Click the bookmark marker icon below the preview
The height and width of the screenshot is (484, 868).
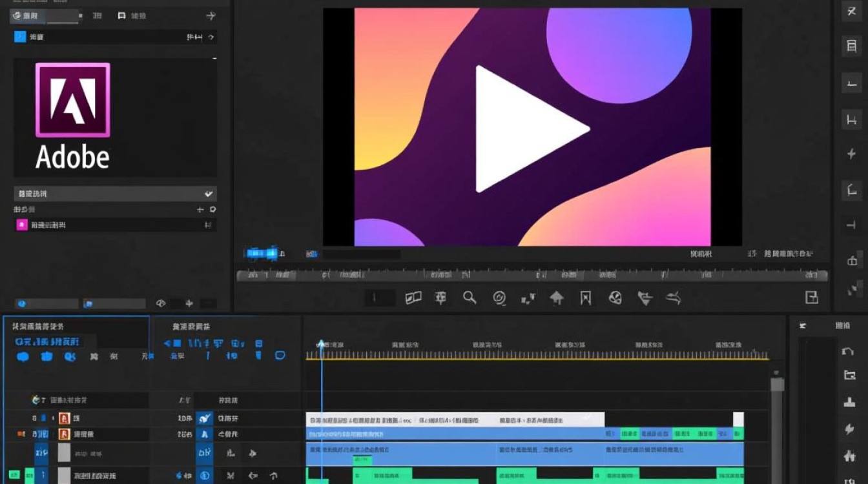(x=586, y=297)
